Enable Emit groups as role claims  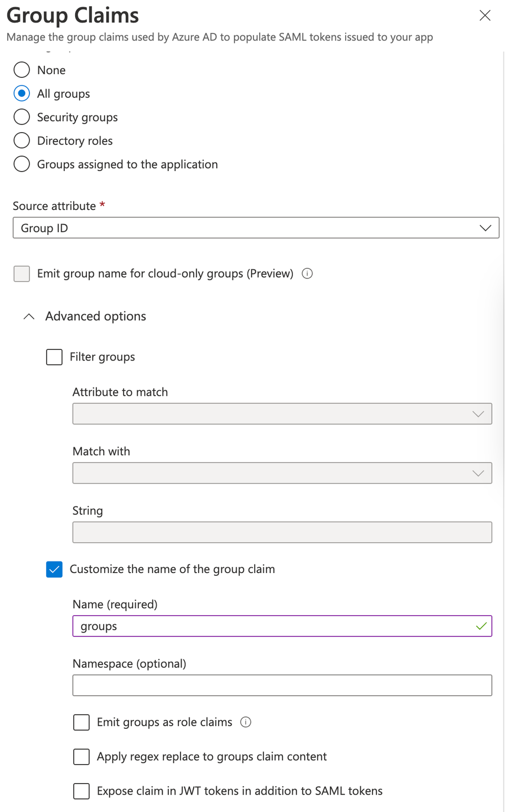tap(82, 723)
